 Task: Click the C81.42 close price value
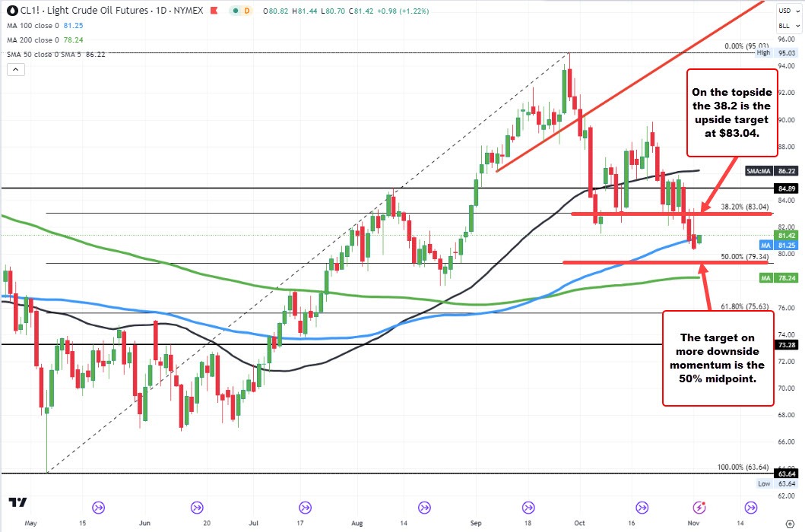361,11
